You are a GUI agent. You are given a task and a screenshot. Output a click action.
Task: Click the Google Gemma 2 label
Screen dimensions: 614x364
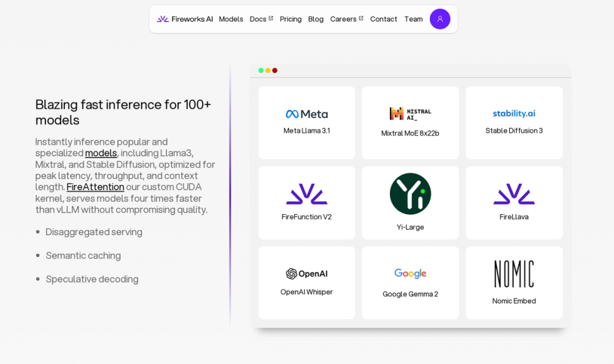tap(410, 294)
